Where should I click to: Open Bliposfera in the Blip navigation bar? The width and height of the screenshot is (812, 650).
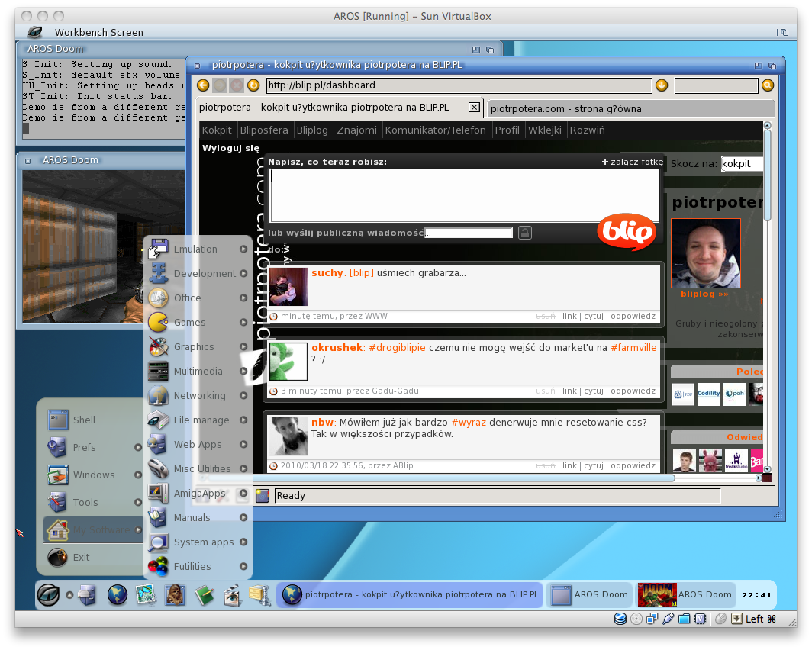click(x=264, y=130)
